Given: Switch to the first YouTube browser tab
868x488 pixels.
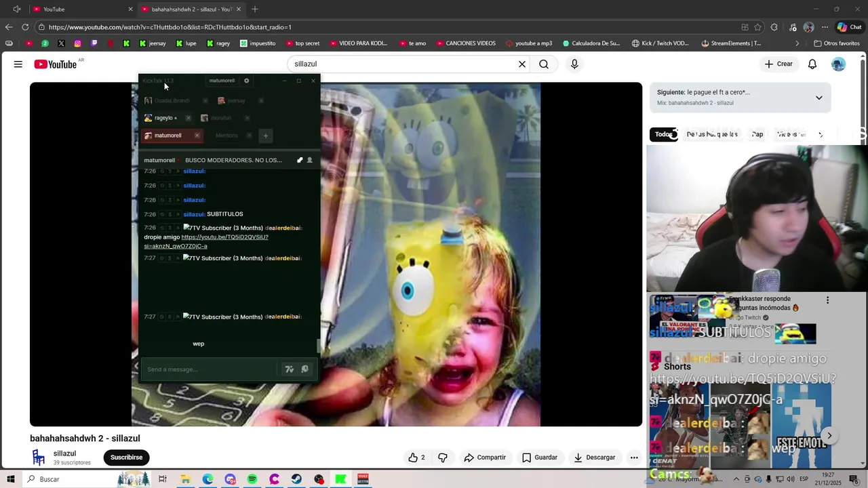Looking at the screenshot, I should click(81, 9).
